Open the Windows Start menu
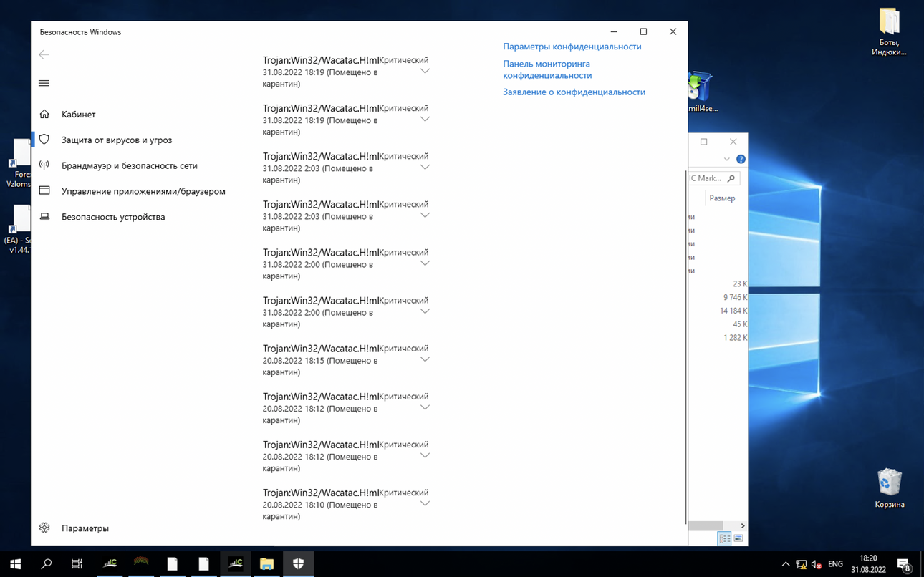Image resolution: width=924 pixels, height=577 pixels. click(15, 563)
